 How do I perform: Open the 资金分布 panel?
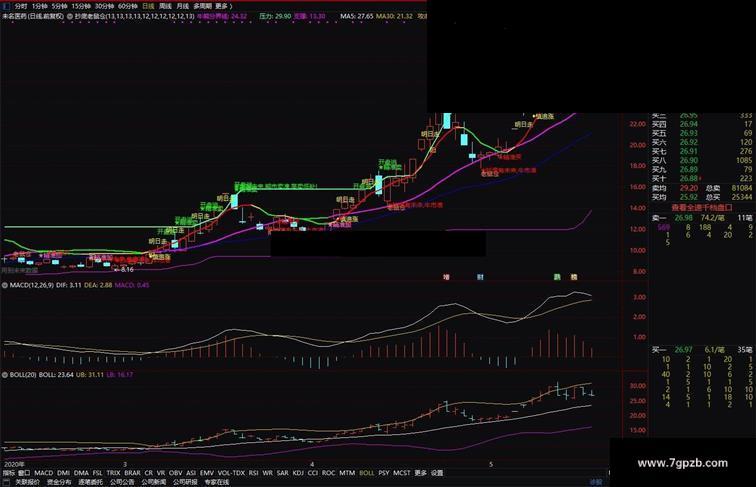pyautogui.click(x=59, y=482)
